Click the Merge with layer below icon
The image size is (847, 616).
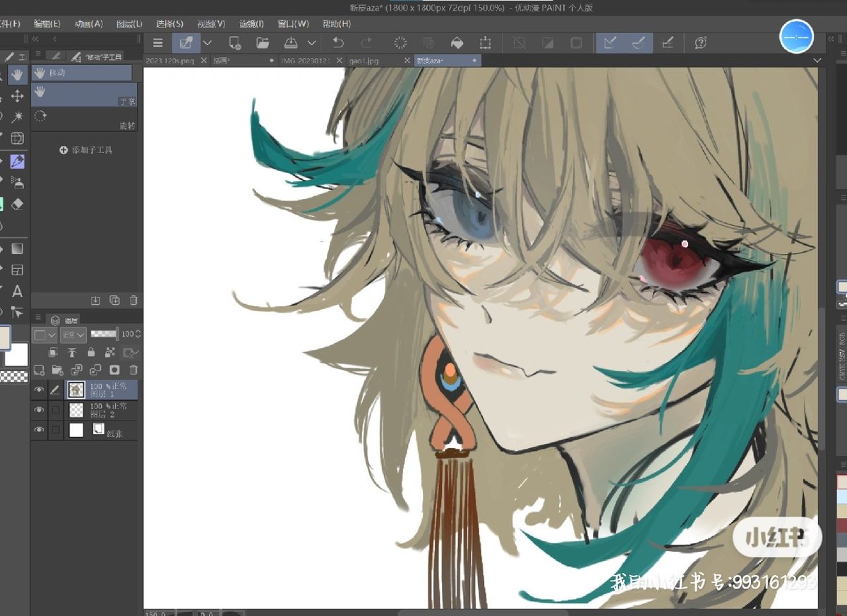click(x=95, y=370)
